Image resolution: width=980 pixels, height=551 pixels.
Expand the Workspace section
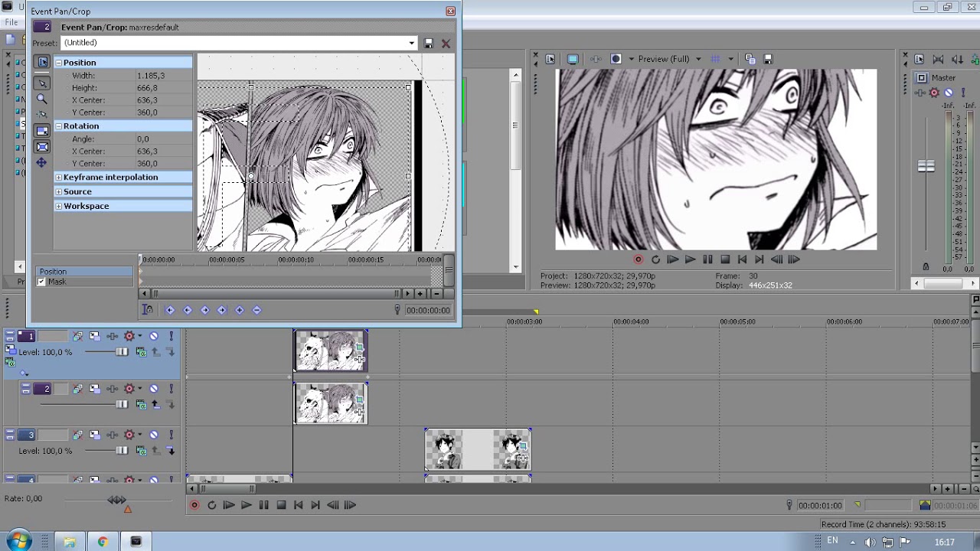(x=58, y=206)
